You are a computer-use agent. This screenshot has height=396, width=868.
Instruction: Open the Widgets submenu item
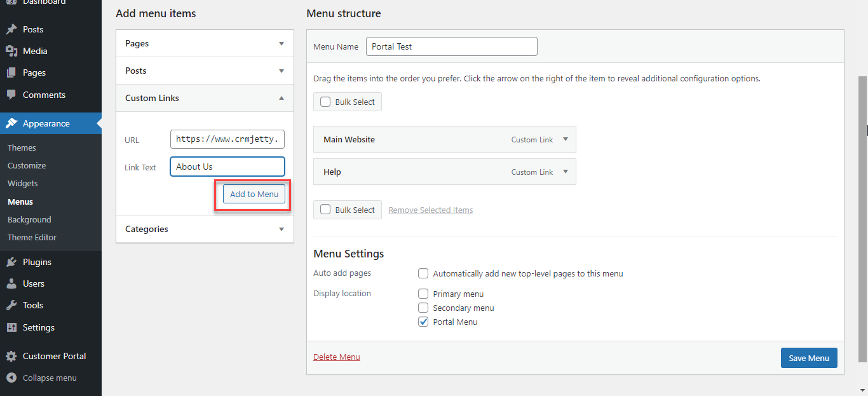click(x=23, y=183)
